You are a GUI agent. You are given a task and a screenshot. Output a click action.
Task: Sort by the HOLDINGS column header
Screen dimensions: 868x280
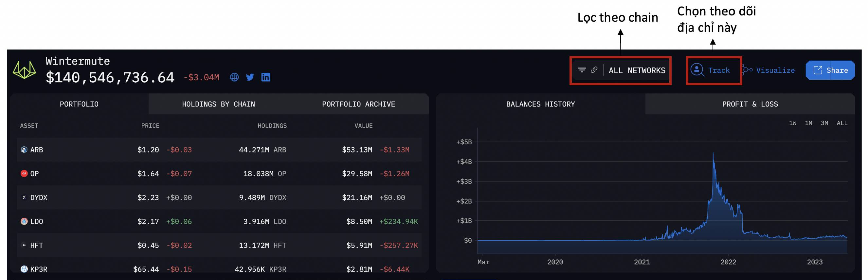[272, 126]
